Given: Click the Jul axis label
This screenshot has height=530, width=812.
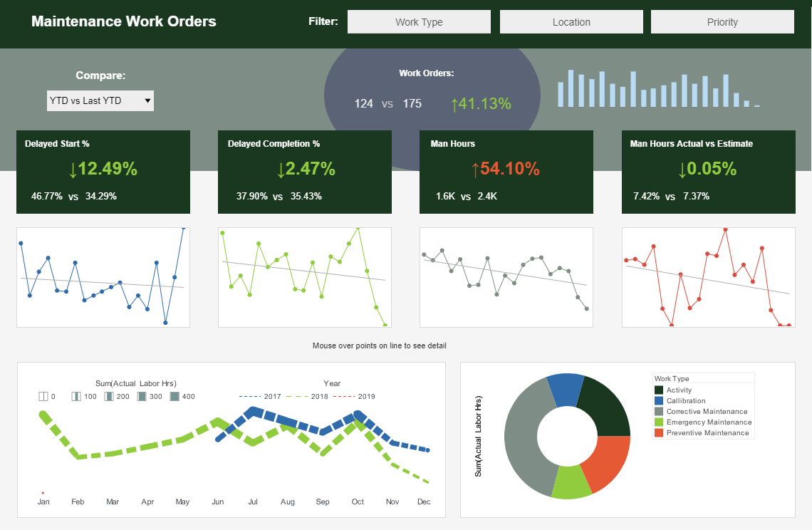Looking at the screenshot, I should (253, 502).
